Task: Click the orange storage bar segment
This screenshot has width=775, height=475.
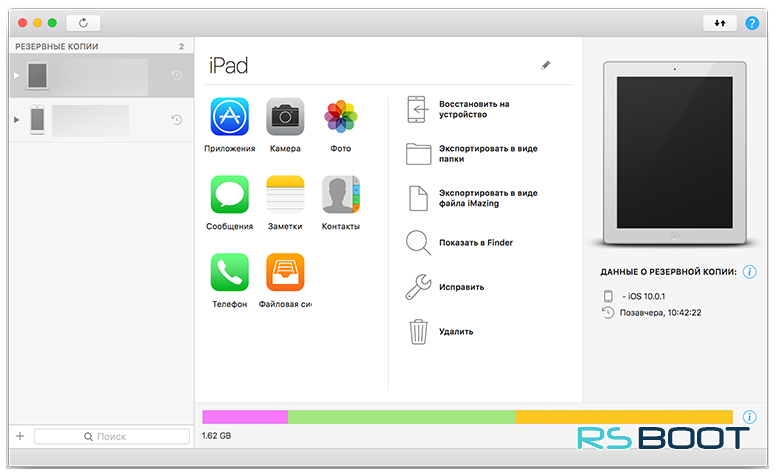Action: coord(624,417)
